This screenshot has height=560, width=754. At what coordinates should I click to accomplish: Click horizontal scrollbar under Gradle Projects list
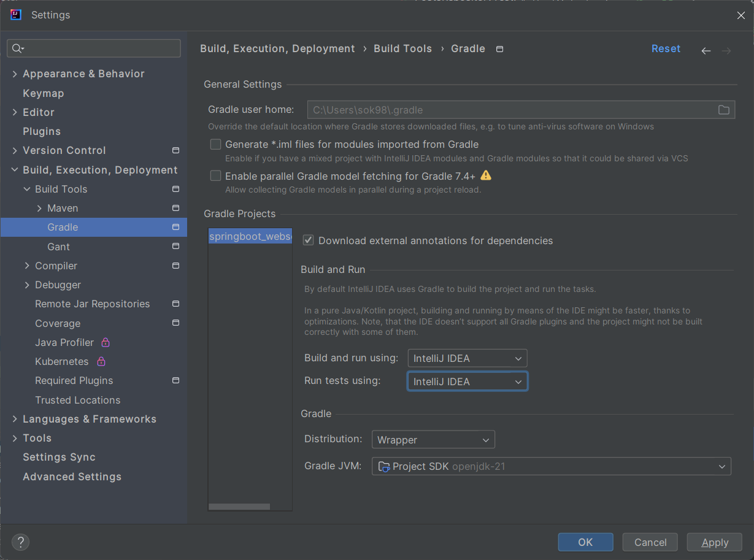pos(239,507)
